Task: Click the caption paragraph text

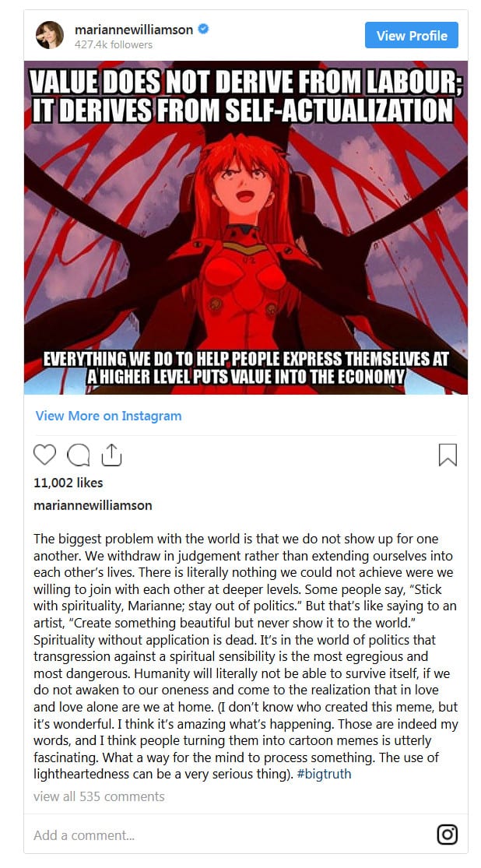Action: pos(246,656)
